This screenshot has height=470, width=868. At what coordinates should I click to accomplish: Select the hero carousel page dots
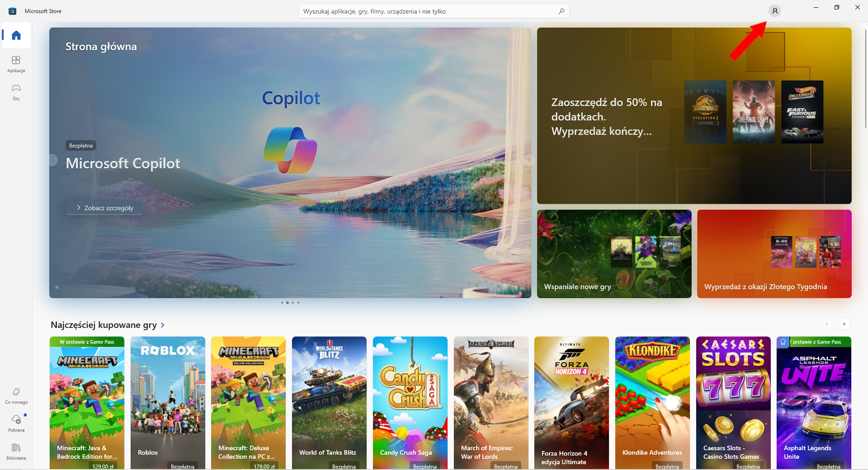pos(290,302)
